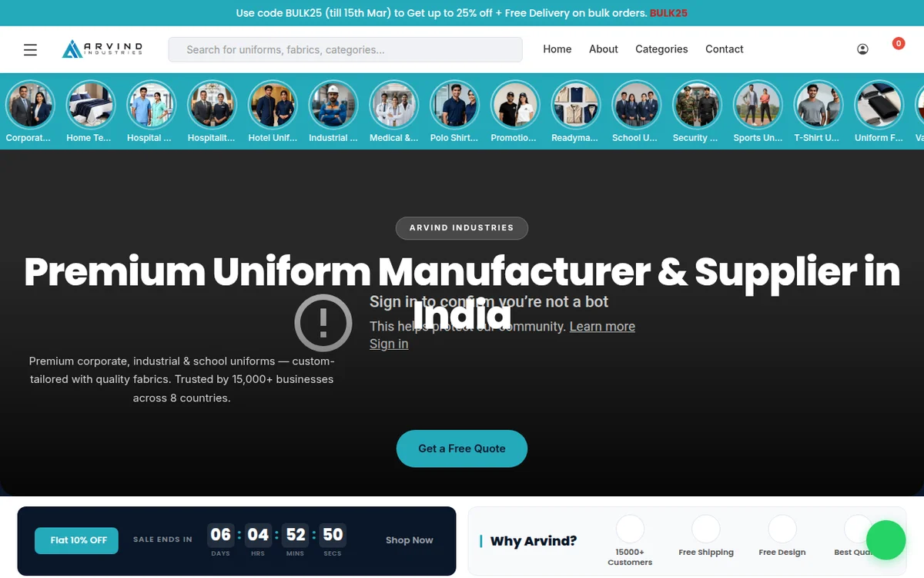Select the Industrial category circle

pyautogui.click(x=333, y=105)
